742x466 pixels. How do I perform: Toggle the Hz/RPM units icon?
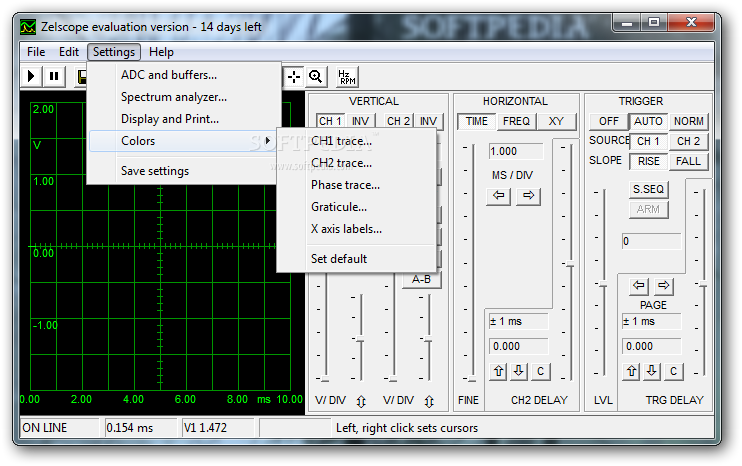pyautogui.click(x=347, y=77)
